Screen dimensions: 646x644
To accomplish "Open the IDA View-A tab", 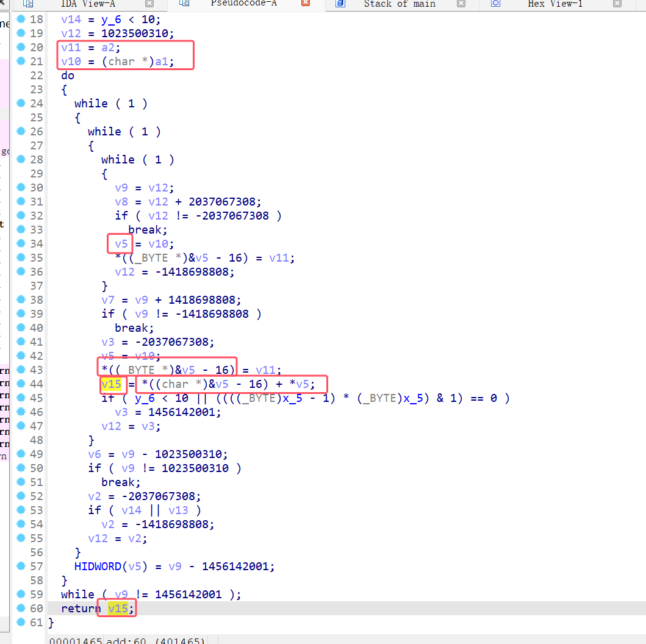I will tap(88, 4).
